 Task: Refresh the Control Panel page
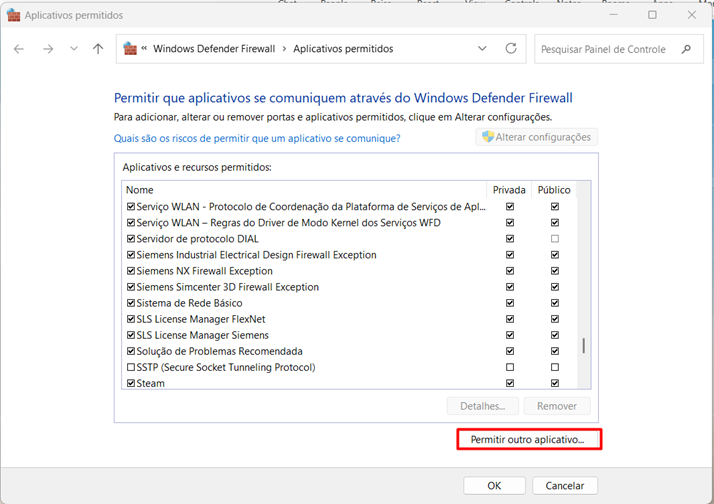[x=511, y=49]
